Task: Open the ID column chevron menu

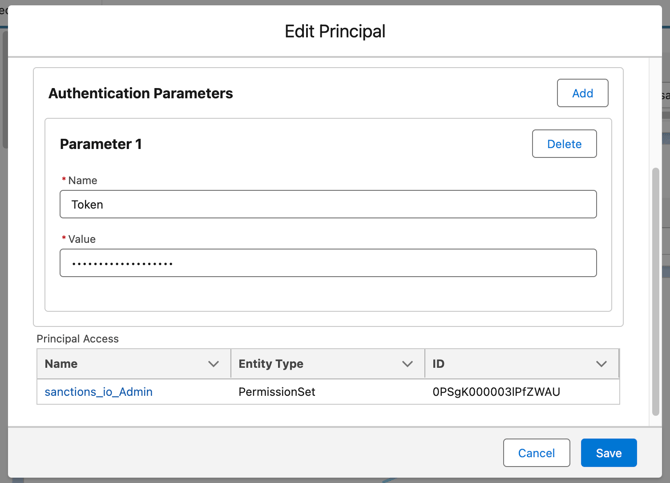Action: click(601, 364)
